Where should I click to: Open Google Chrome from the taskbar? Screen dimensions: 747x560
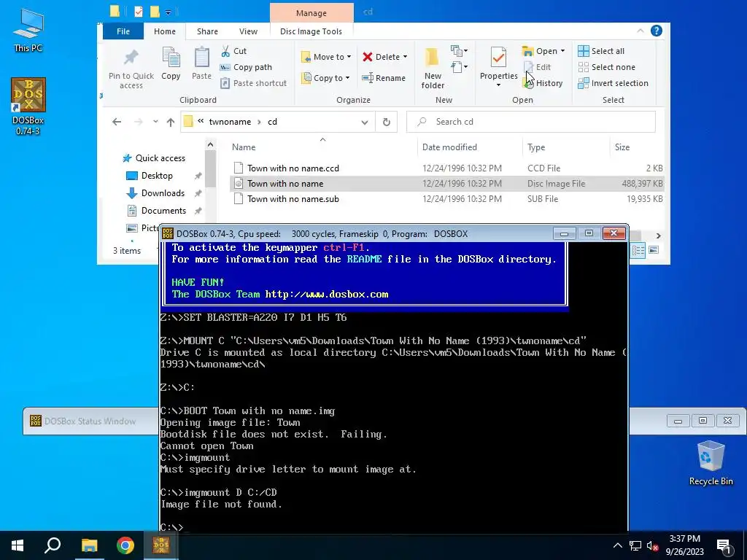(125, 545)
